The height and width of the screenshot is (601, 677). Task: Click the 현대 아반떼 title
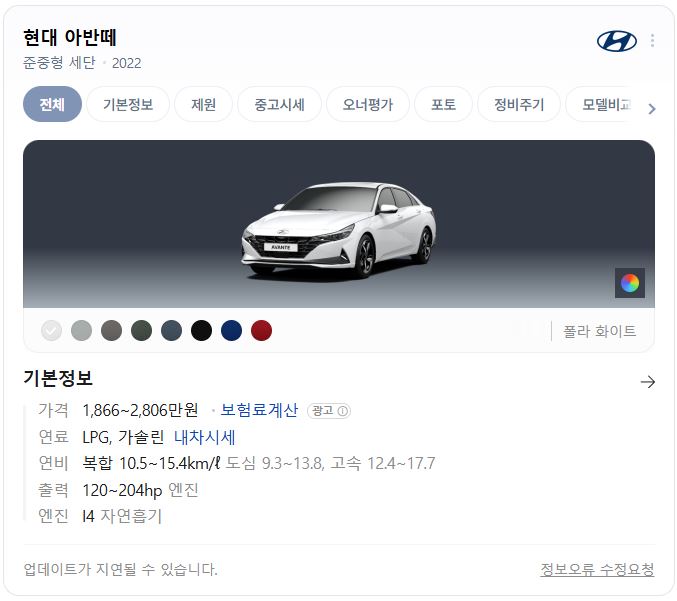70,38
